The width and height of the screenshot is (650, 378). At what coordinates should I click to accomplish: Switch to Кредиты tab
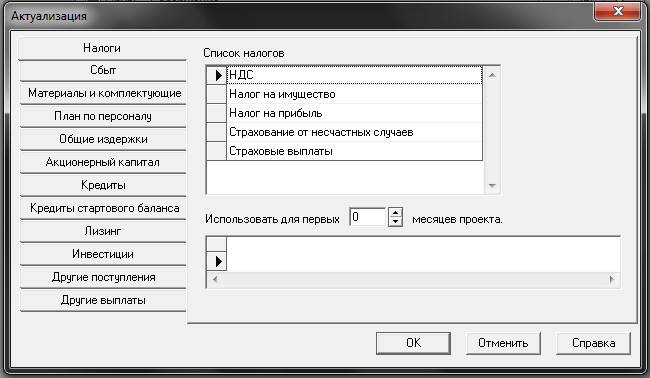click(x=103, y=185)
